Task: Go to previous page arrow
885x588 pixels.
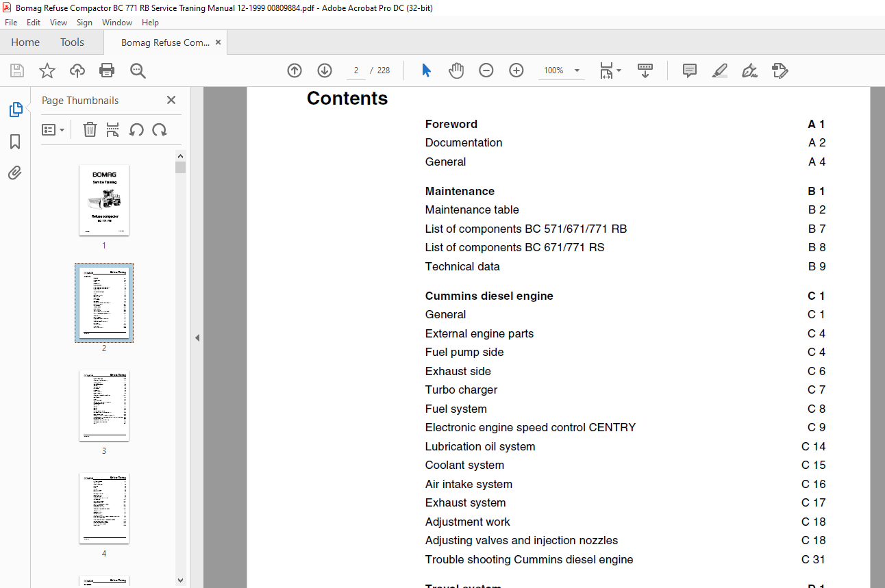Action: [295, 71]
